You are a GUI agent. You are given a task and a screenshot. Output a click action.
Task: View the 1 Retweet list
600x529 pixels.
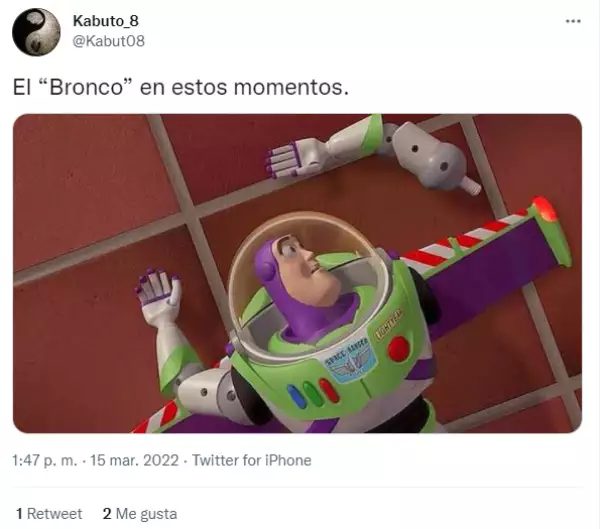[49, 514]
